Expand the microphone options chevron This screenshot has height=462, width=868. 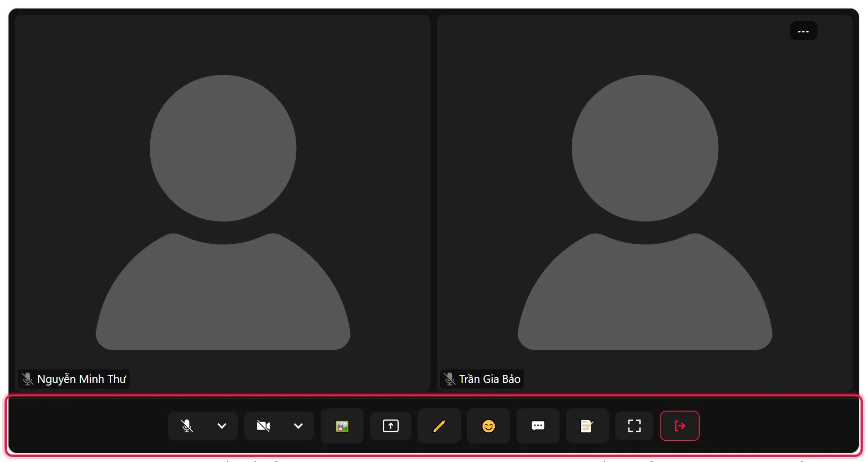[x=222, y=426]
